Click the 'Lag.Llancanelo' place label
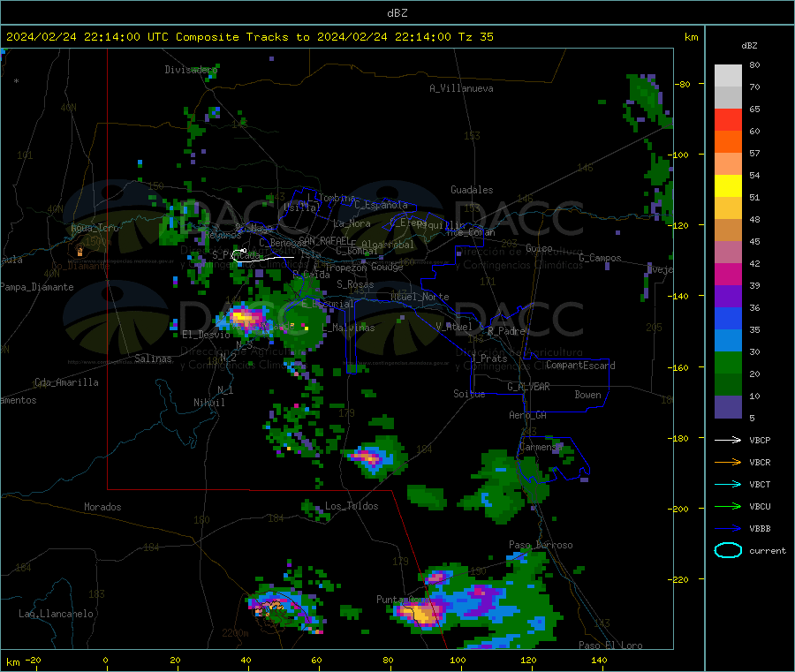This screenshot has height=672, width=795. click(56, 614)
